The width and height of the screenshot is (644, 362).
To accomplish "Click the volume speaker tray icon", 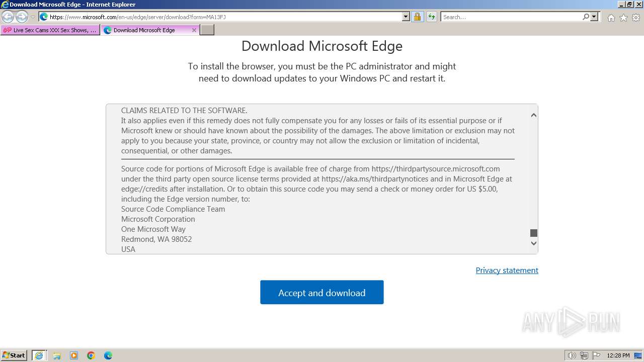I will coord(572,355).
